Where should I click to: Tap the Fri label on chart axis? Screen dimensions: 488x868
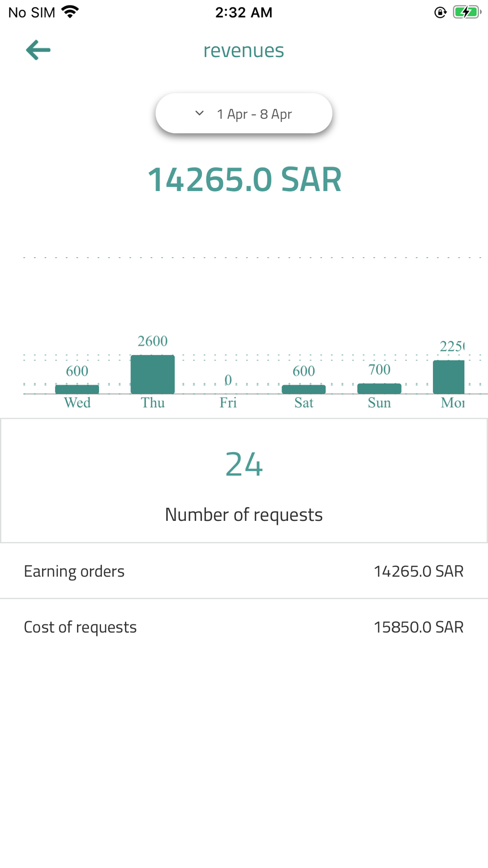click(228, 403)
